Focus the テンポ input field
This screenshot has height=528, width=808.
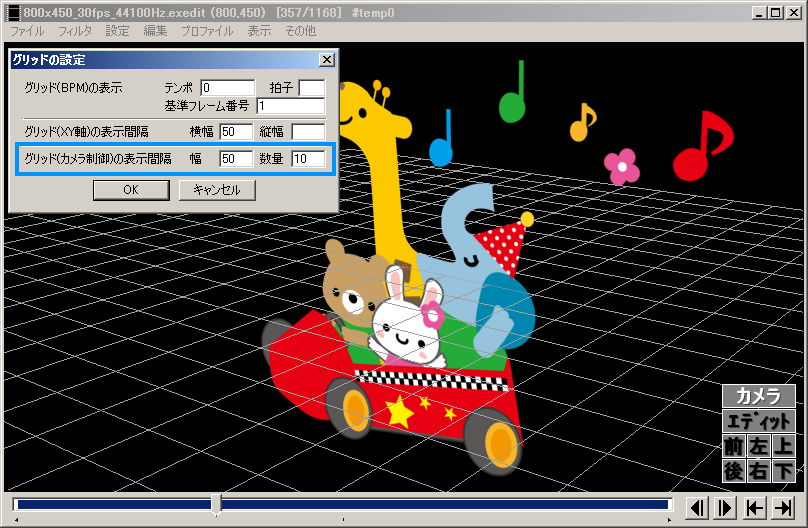click(x=228, y=88)
